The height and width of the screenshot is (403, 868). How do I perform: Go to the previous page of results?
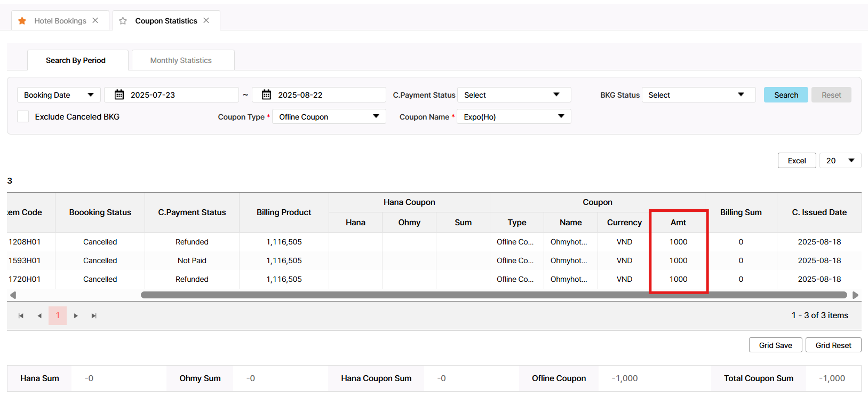click(39, 316)
